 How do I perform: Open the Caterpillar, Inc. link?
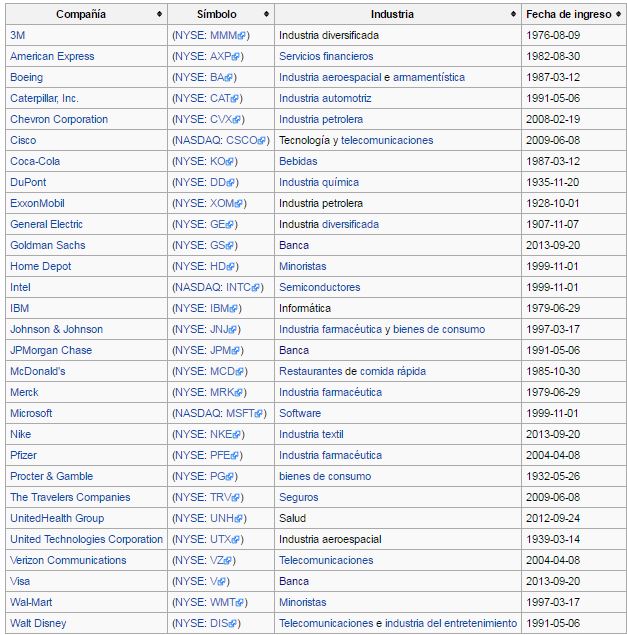coord(44,98)
